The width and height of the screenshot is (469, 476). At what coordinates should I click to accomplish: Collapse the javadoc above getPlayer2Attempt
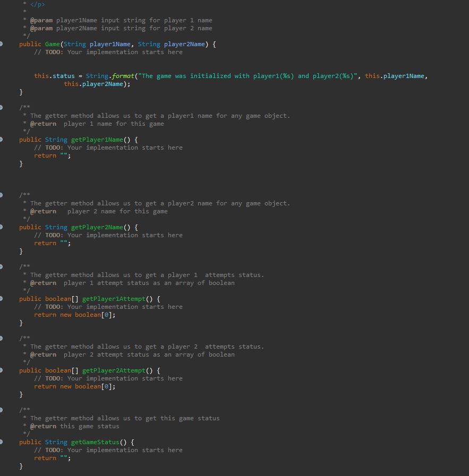pos(3,338)
